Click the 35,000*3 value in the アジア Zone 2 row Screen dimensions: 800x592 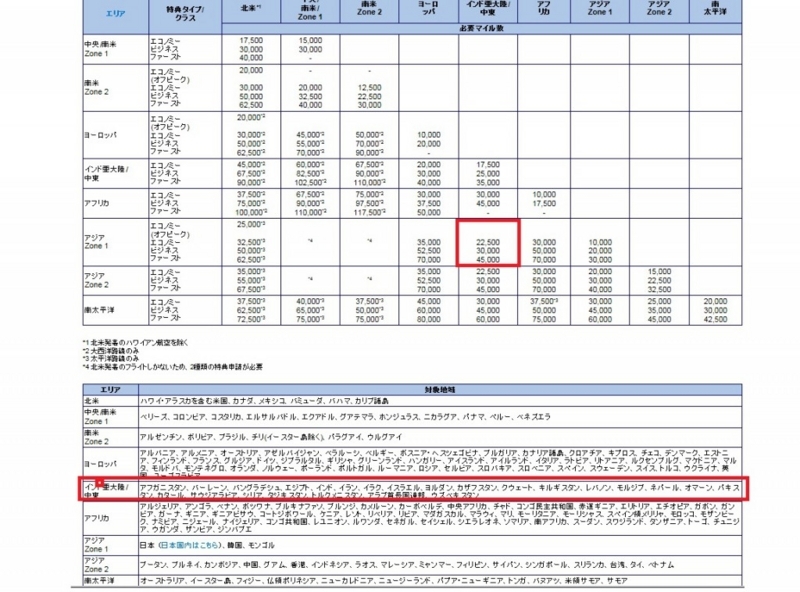click(251, 271)
